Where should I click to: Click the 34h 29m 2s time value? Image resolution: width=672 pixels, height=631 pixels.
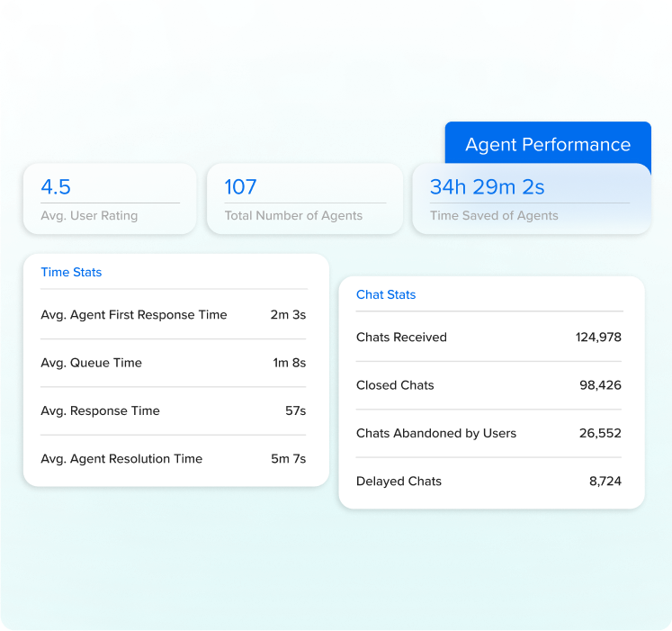[x=487, y=187]
